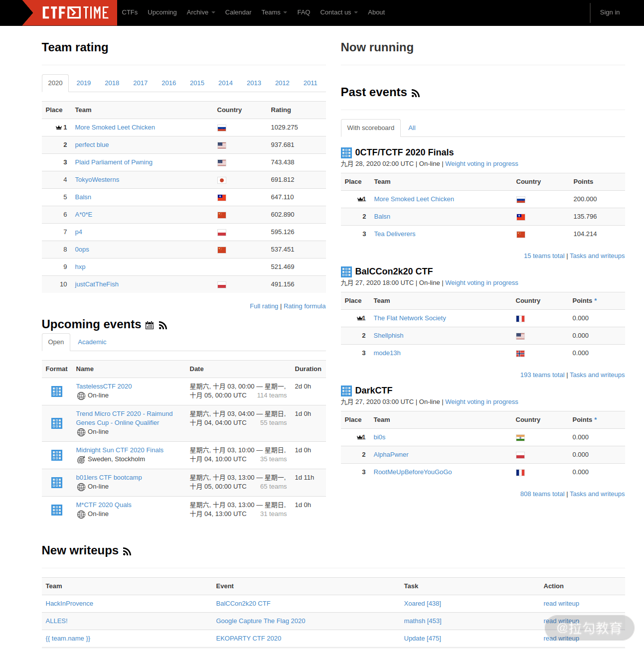Screen dimensions: 644x649
Task: Click the CTFtime logo
Action: (x=75, y=12)
